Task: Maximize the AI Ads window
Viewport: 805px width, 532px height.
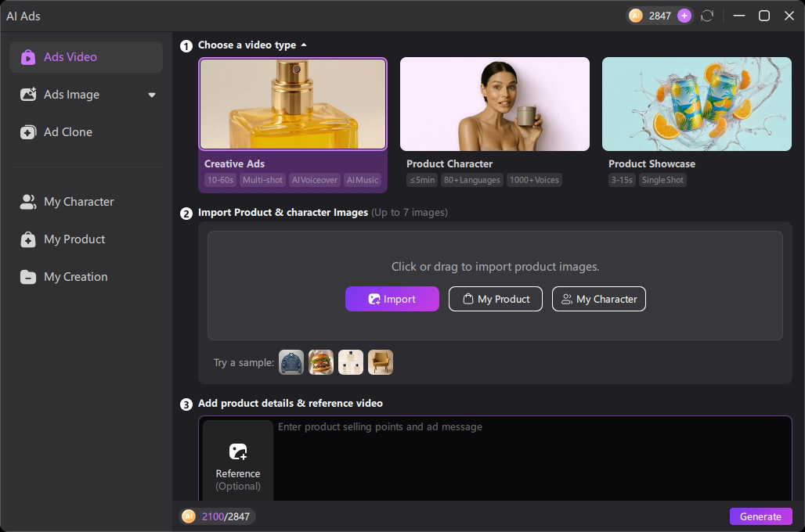Action: click(x=764, y=16)
